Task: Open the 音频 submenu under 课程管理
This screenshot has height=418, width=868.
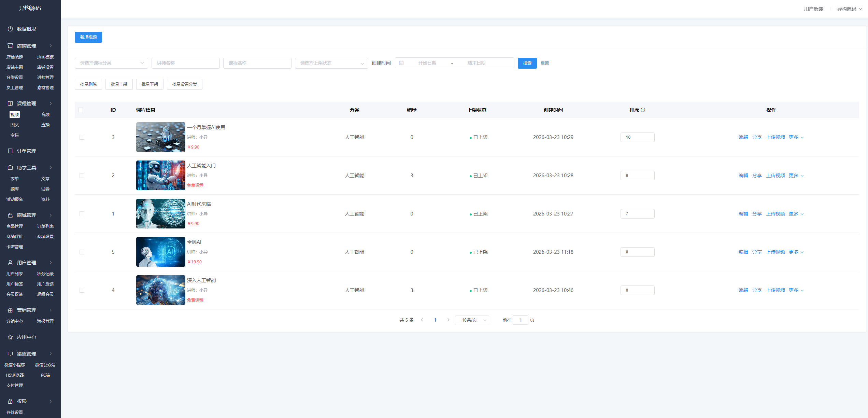Action: click(x=45, y=114)
